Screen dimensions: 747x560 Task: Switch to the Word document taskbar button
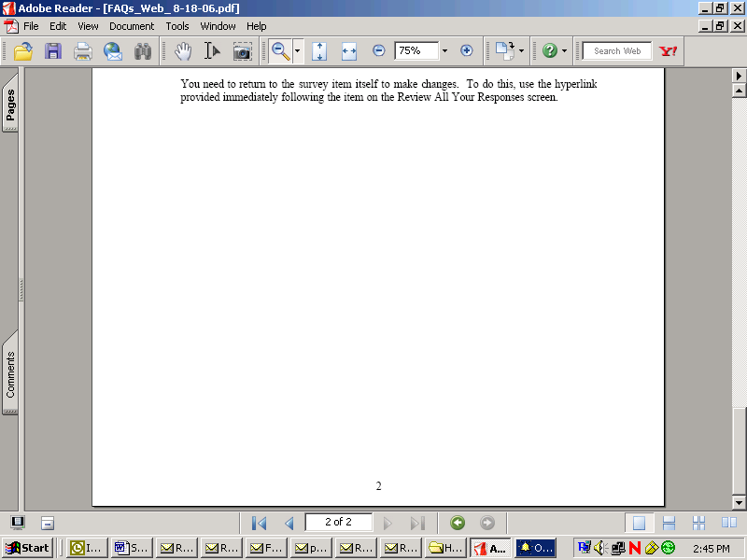tap(132, 548)
